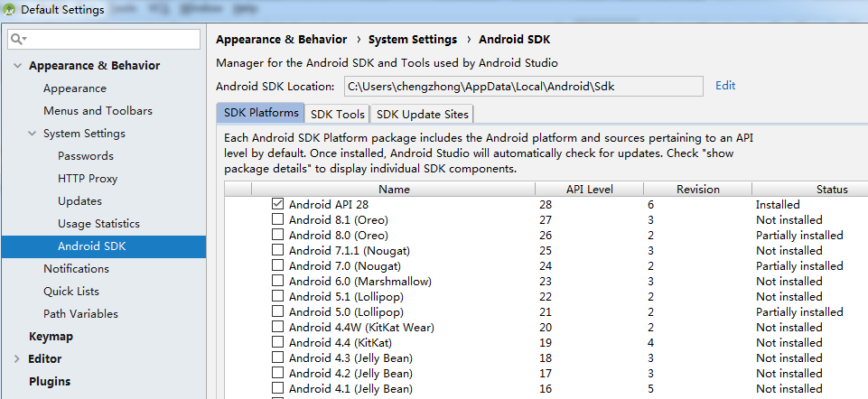Screen dimensions: 868x399
Task: Uncheck the Android API 28 checkbox
Action: tap(278, 204)
